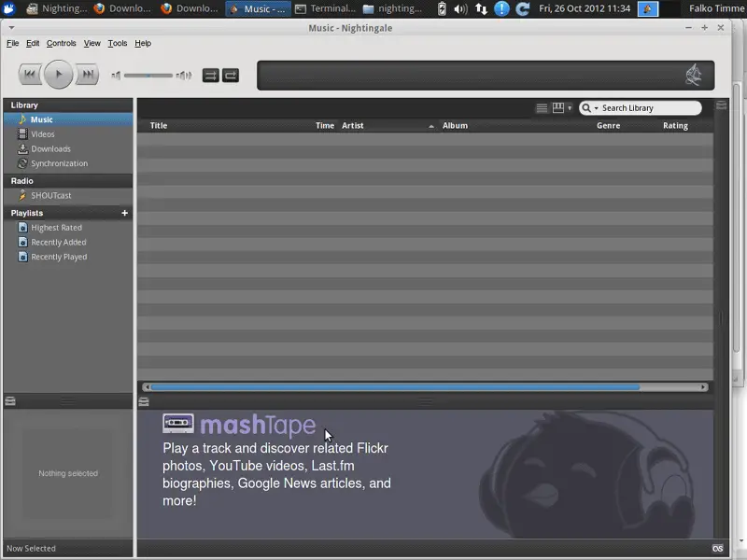747x560 pixels.
Task: Open the Help menu
Action: click(143, 43)
